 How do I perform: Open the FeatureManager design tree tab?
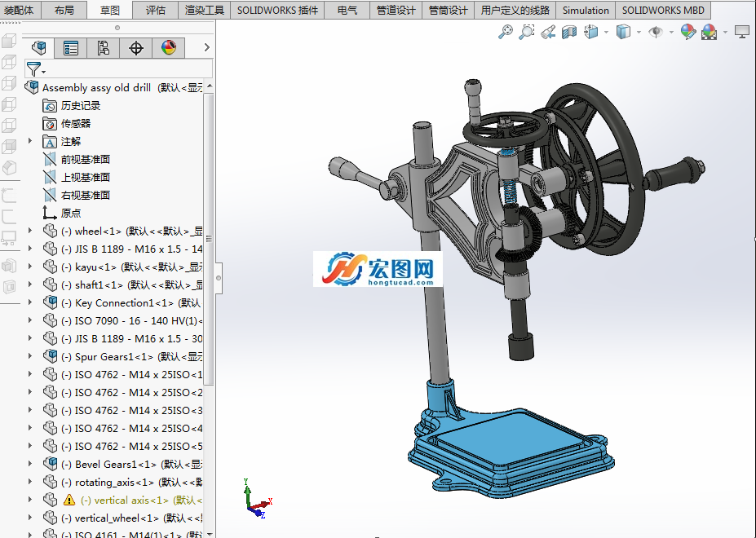pyautogui.click(x=38, y=48)
